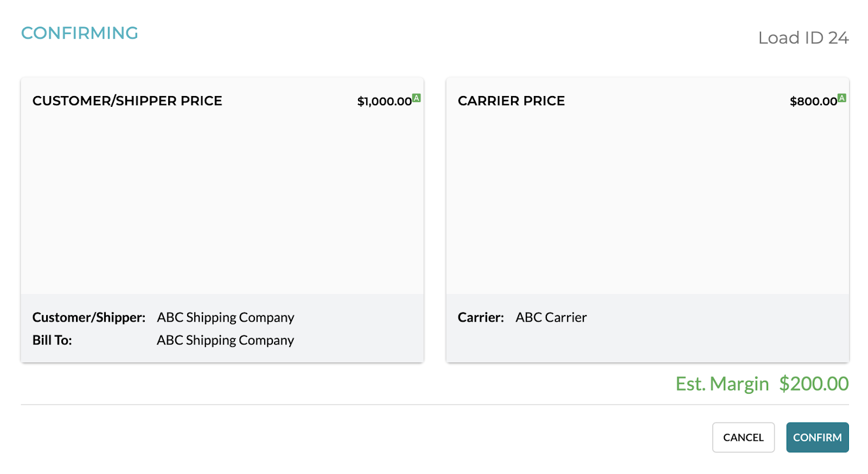Screen dimensions: 868x474
Task: Click Customer/Shipper value ABC Shipping Company
Action: [x=226, y=317]
